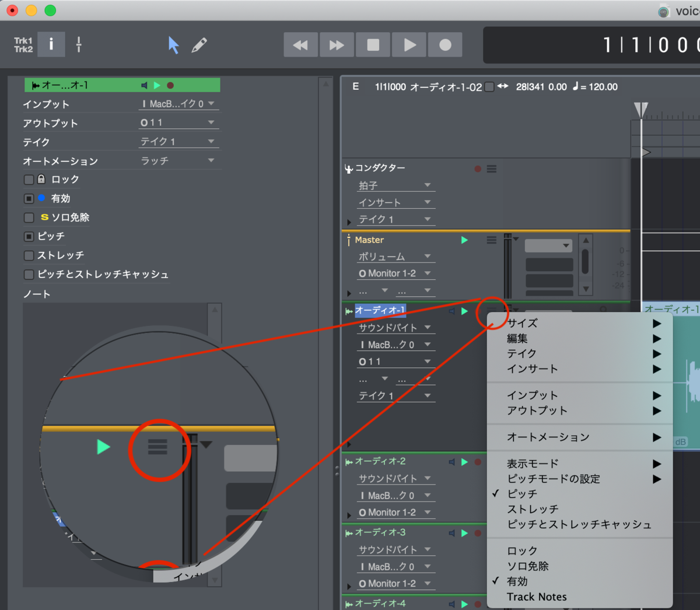Click the rewind transport icon
Viewport: 700px width, 610px height.
point(300,44)
